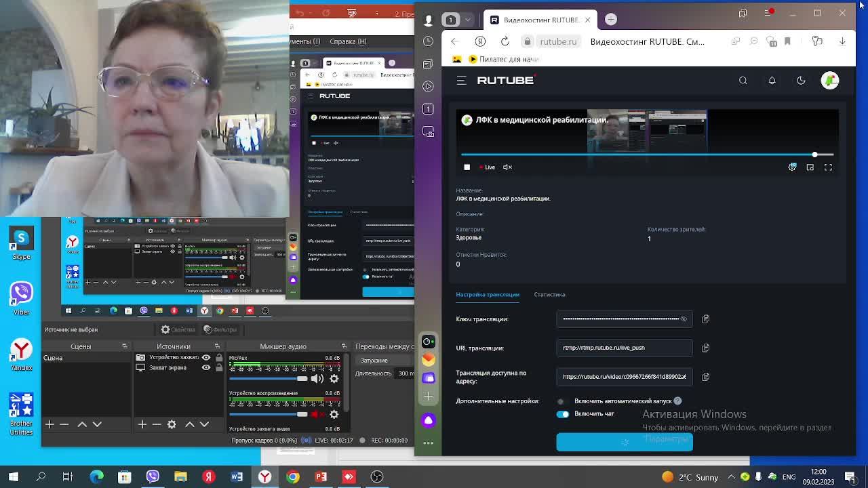Screen dimensions: 868x488
Task: Enter fullscreen in the RUTUBE player
Action: [828, 167]
